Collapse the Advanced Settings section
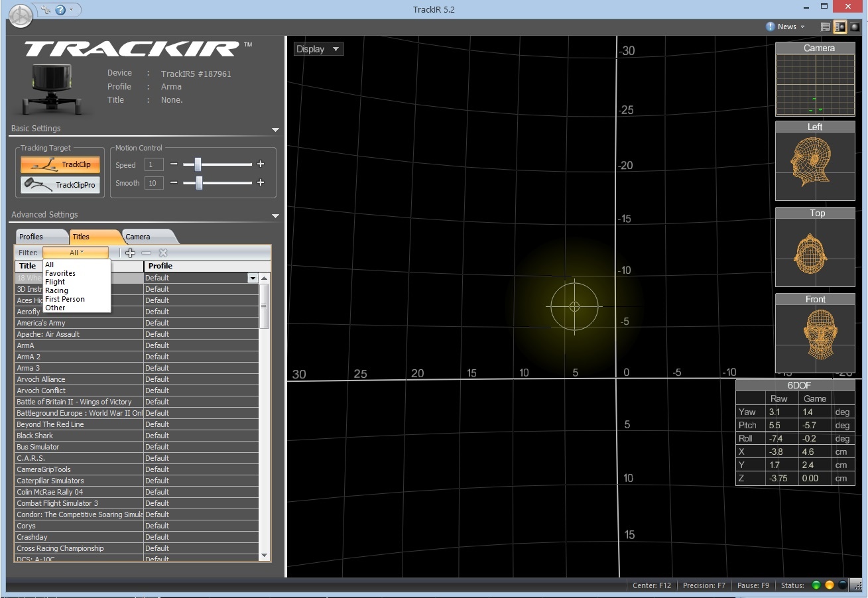The image size is (868, 598). (275, 216)
